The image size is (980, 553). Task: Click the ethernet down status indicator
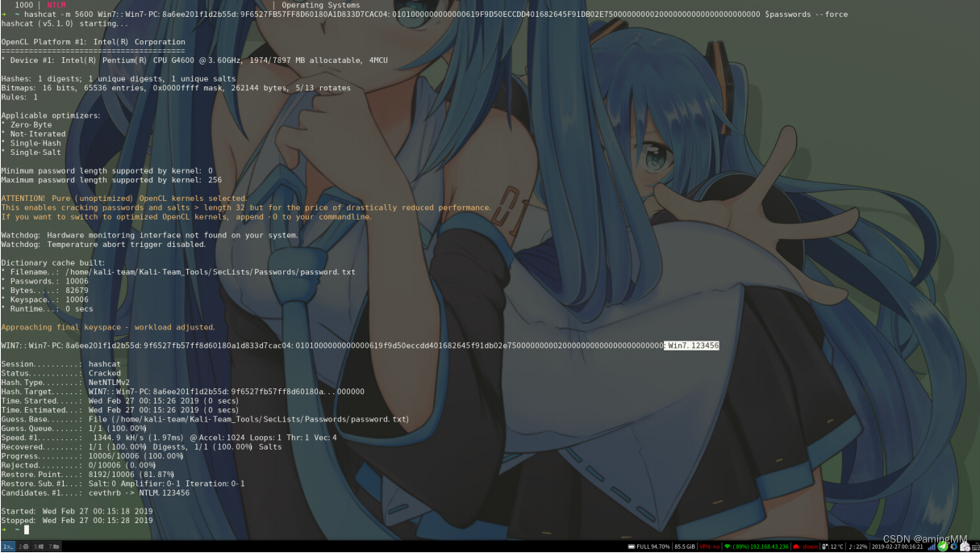click(x=806, y=547)
